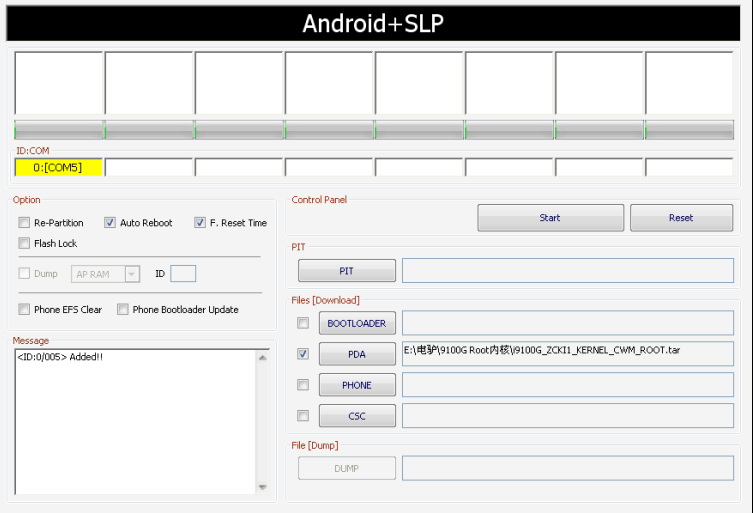Click the PDA file button
The height and width of the screenshot is (513, 753).
(x=357, y=354)
